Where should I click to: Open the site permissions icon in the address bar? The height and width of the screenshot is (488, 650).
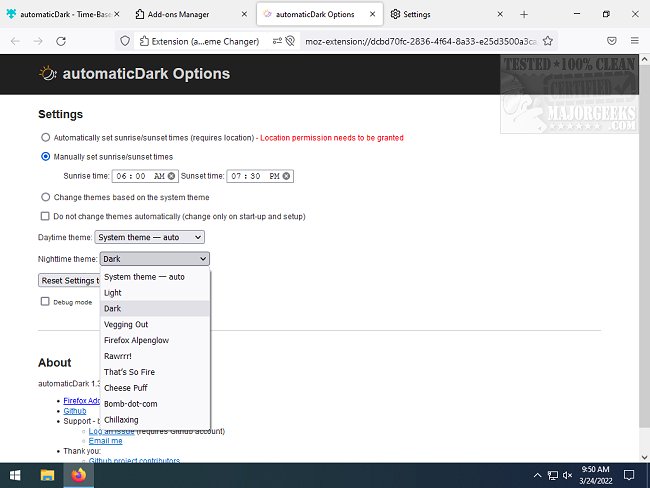pos(277,41)
